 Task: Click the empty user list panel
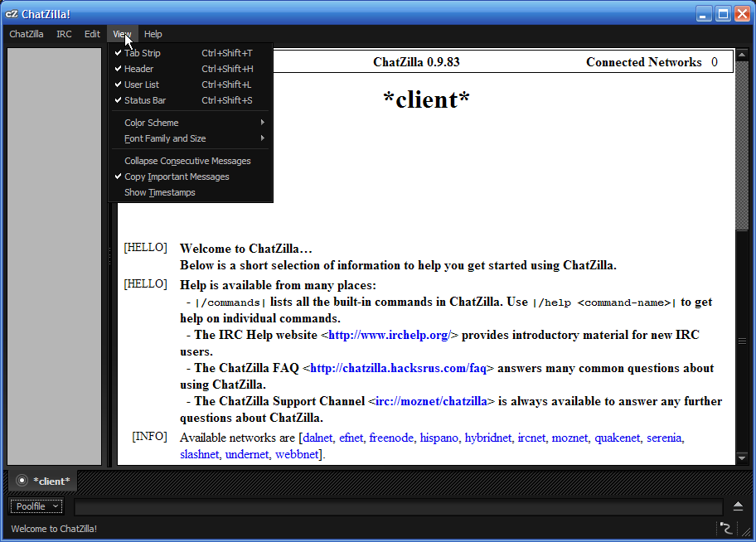click(x=54, y=256)
